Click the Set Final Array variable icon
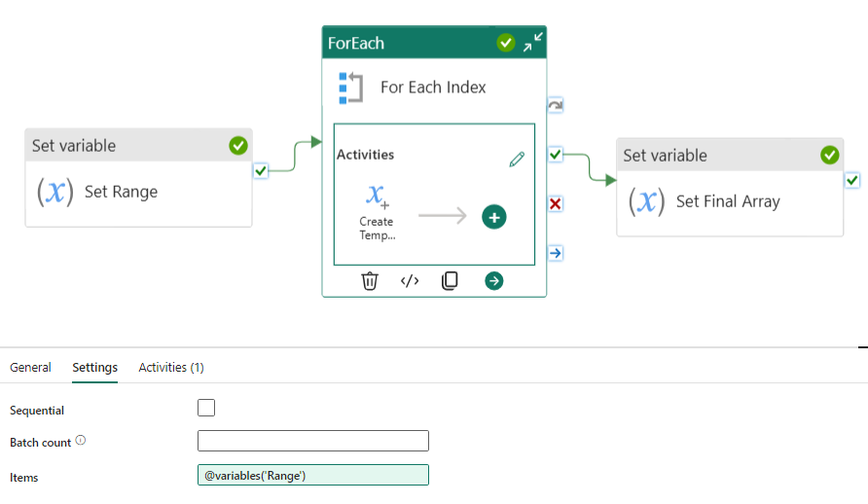The width and height of the screenshot is (868, 504). pyautogui.click(x=646, y=201)
